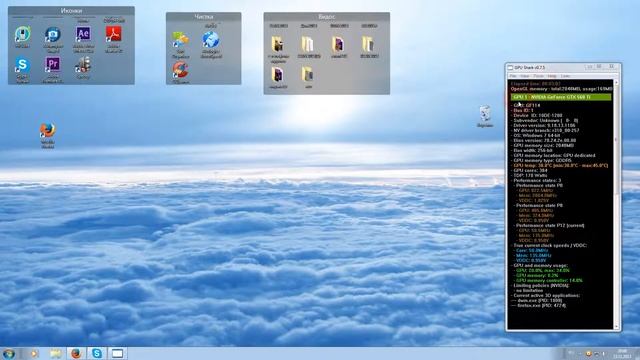Select the Recycle Bin desktop icon

(x=485, y=114)
